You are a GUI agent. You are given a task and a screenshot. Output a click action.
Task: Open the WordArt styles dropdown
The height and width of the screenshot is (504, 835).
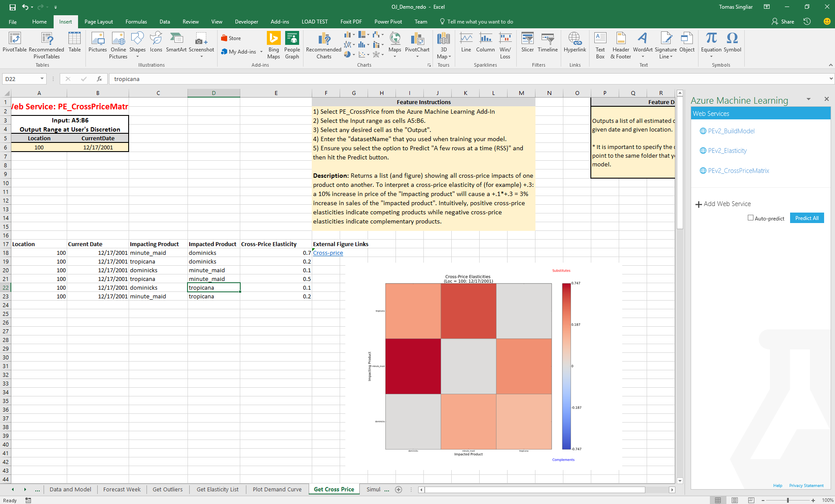[x=643, y=56]
